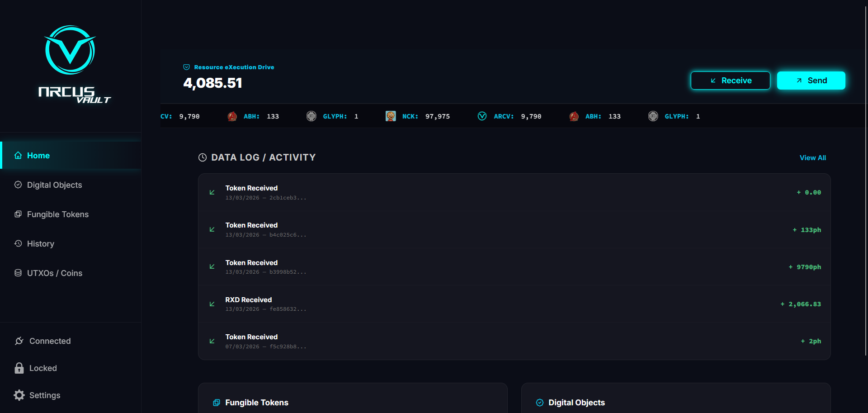Image resolution: width=868 pixels, height=413 pixels.
Task: Go to Digital Objects in sidebar
Action: point(54,185)
